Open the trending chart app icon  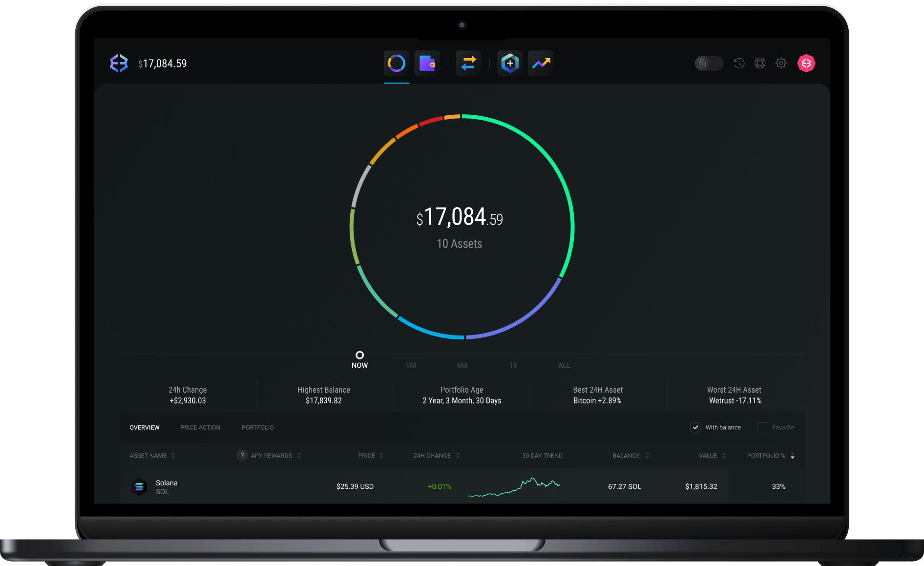coord(541,63)
